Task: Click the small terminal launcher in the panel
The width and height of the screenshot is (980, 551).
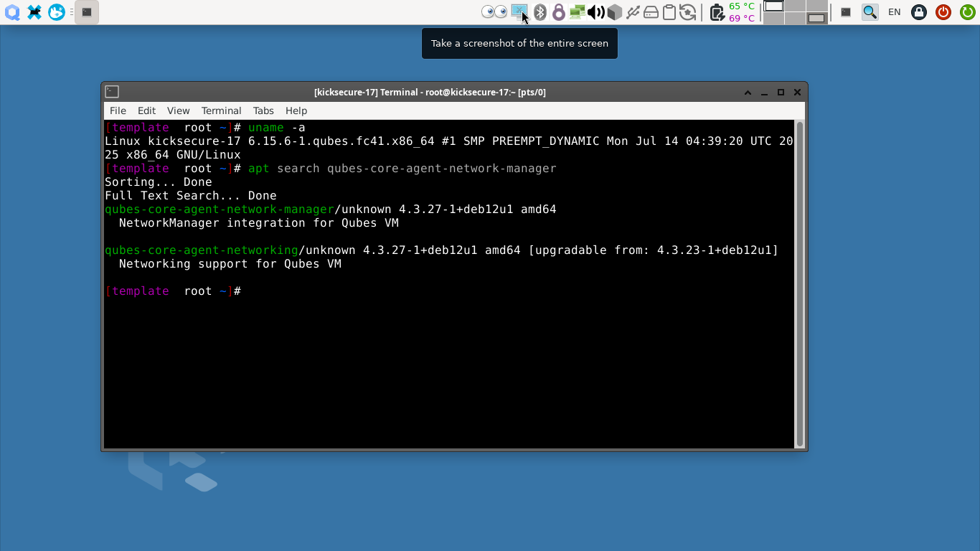Action: coord(846,12)
